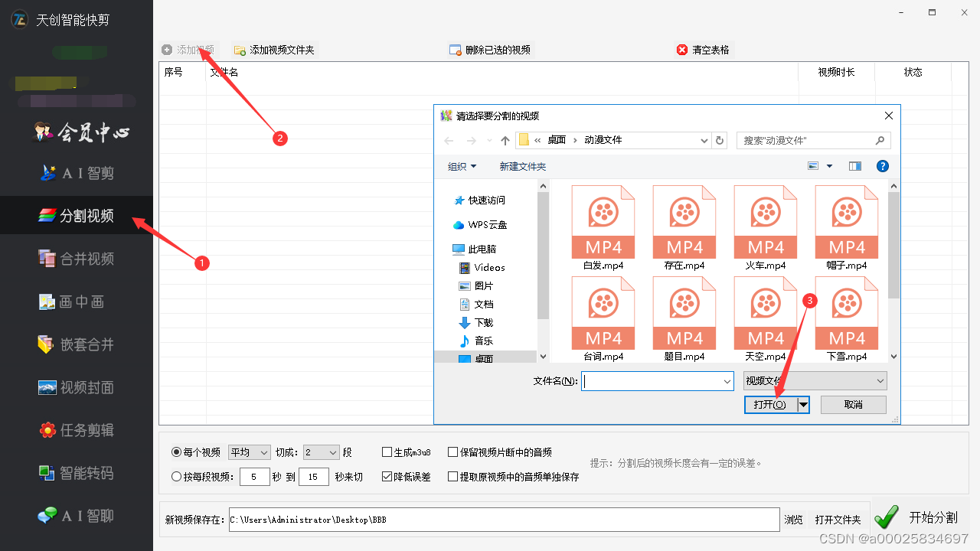Image resolution: width=980 pixels, height=551 pixels.
Task: Open the 切成 segment count dropdown
Action: click(321, 452)
